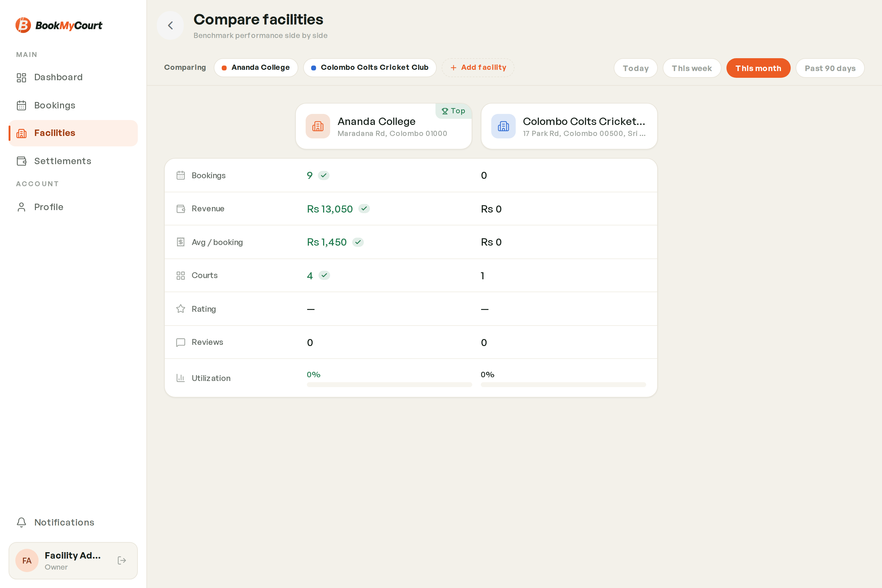Click the Ananda College comparing chip

(x=256, y=67)
